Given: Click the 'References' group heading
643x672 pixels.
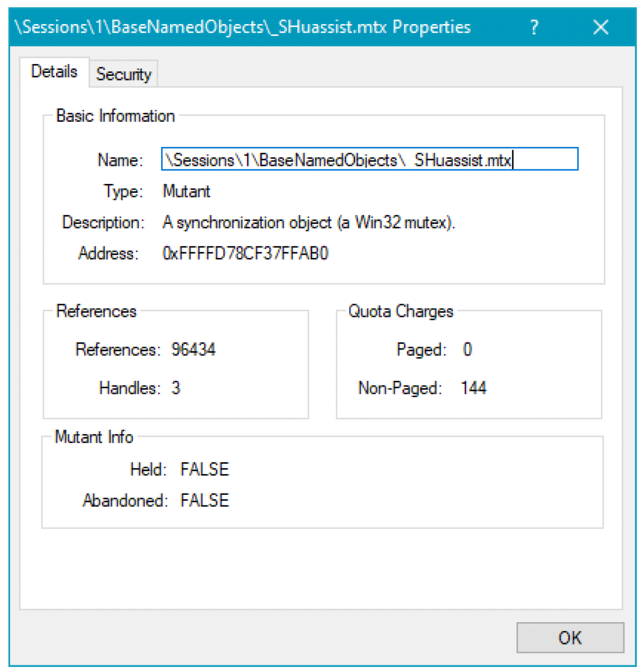Looking at the screenshot, I should [96, 311].
